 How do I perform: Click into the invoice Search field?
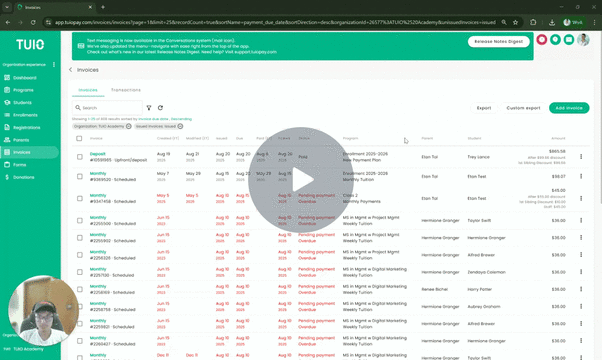(107, 108)
